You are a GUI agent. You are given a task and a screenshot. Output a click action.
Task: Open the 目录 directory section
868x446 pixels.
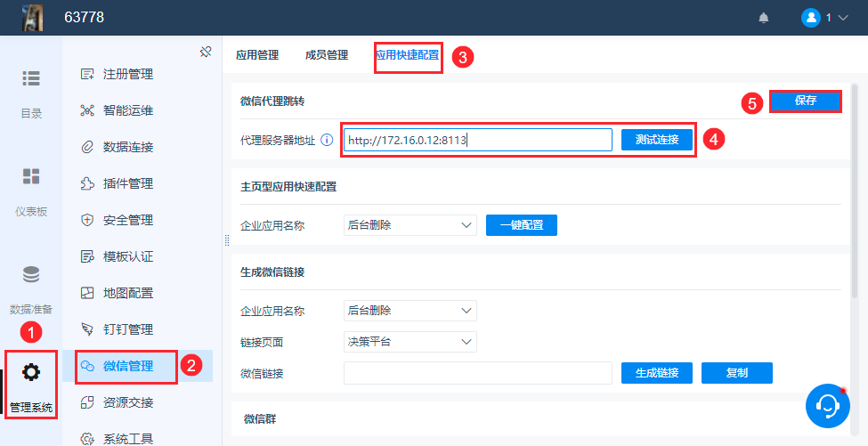click(31, 94)
